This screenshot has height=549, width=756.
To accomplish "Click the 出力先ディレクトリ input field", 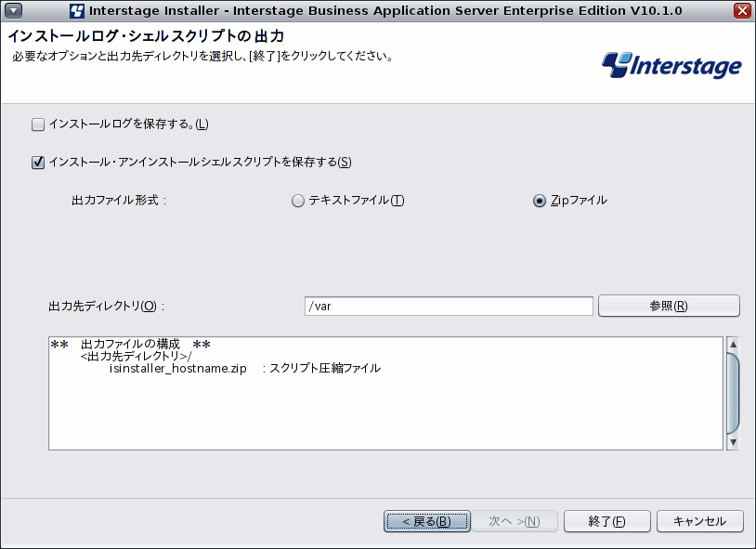I will pos(449,307).
